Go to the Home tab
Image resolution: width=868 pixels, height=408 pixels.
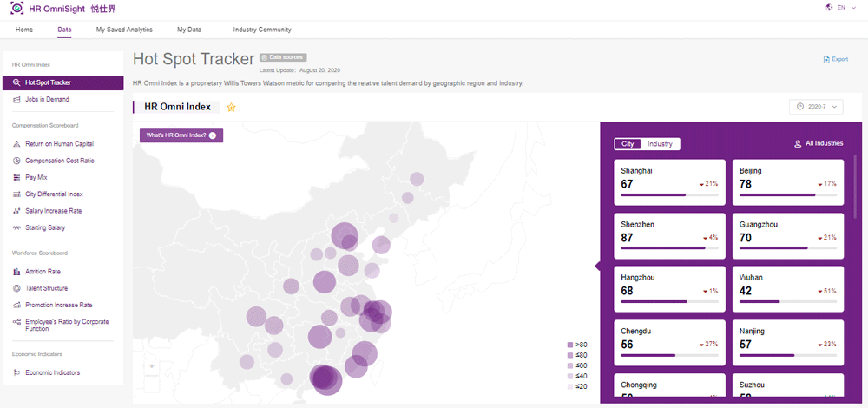pos(23,30)
